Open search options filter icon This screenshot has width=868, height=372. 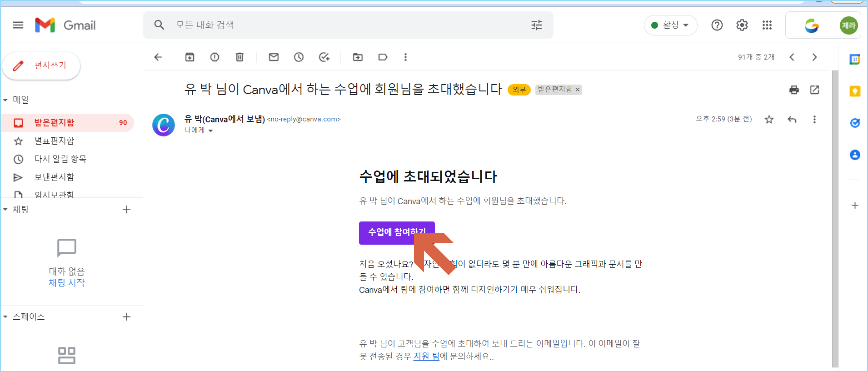(x=537, y=25)
